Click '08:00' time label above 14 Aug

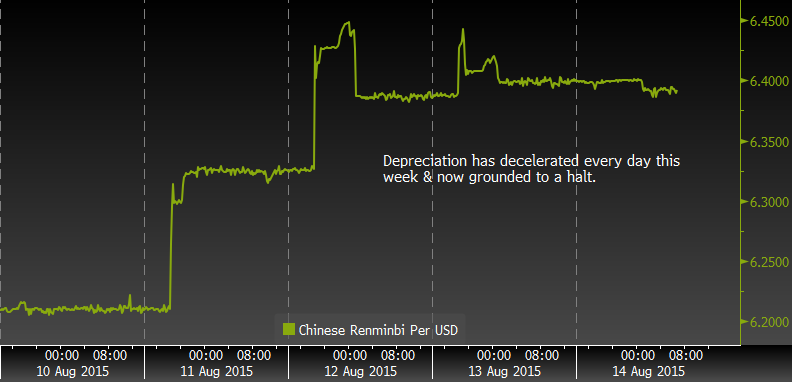click(x=685, y=355)
